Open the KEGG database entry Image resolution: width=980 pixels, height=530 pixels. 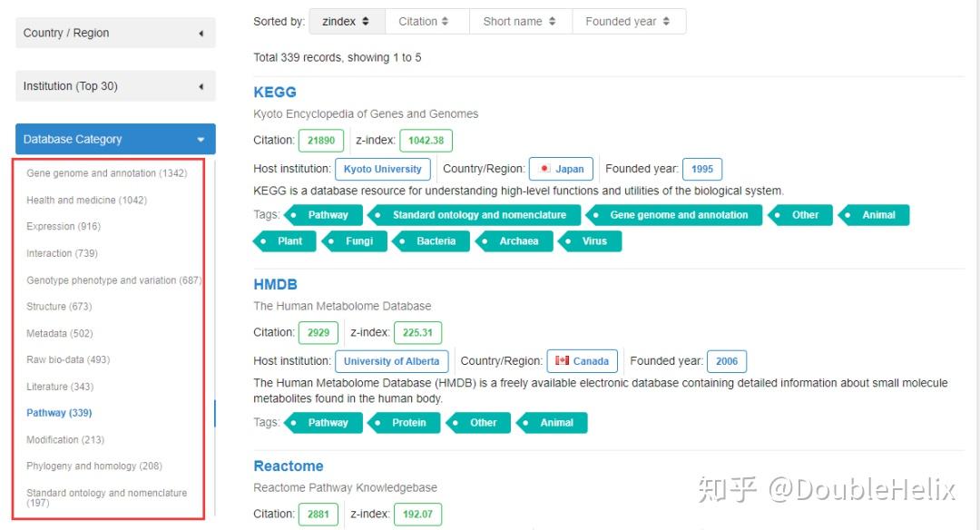(x=275, y=93)
